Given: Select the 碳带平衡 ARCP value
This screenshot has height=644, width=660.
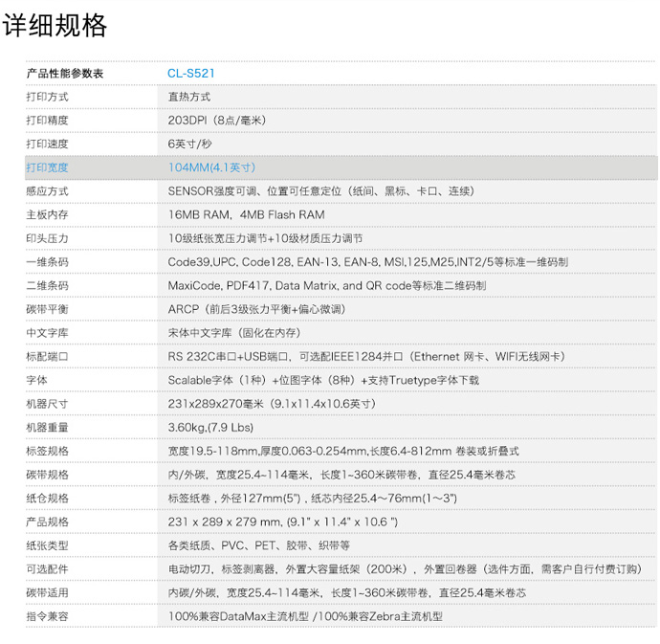Looking at the screenshot, I should pos(256,309).
